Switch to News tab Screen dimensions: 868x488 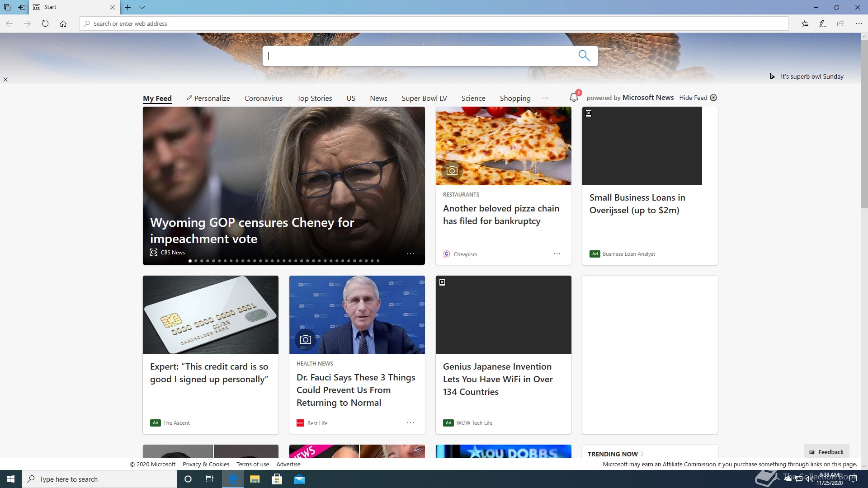pyautogui.click(x=378, y=98)
